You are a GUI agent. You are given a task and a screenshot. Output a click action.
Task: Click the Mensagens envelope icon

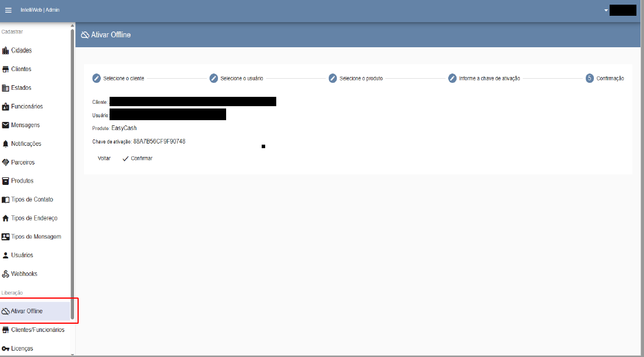(6, 125)
